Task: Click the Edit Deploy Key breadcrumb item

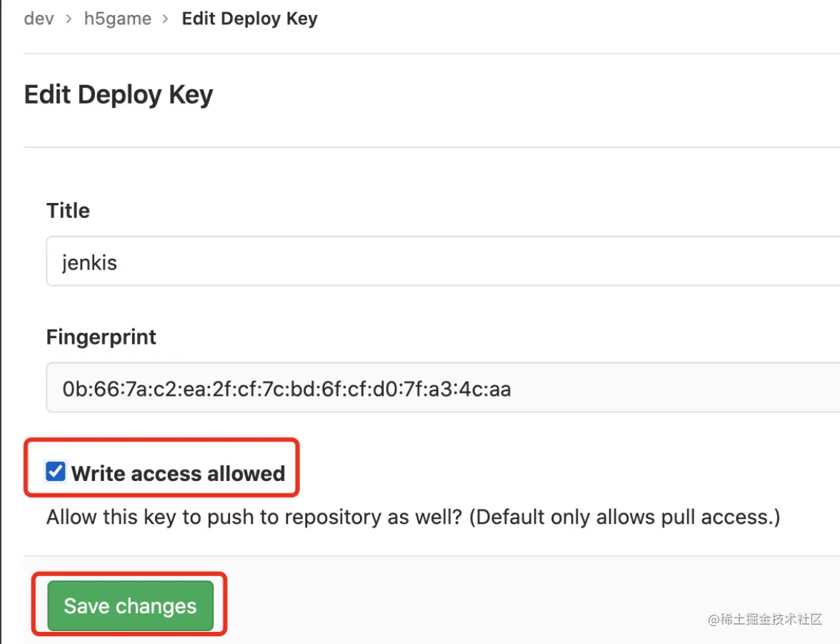Action: tap(249, 19)
